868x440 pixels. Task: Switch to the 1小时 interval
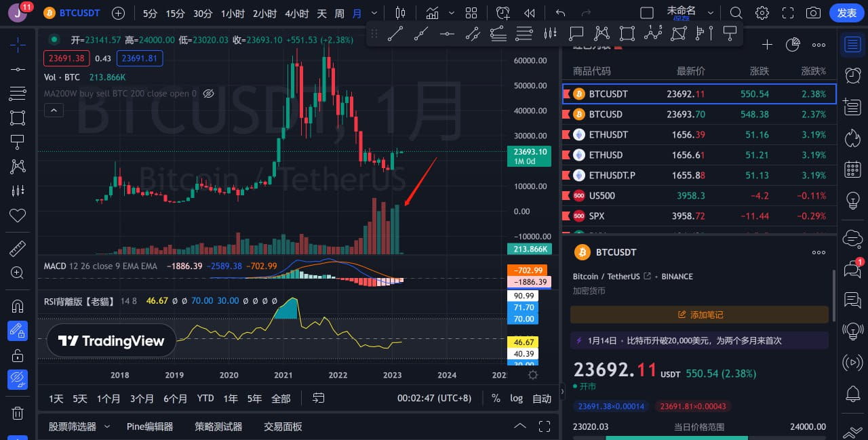tap(233, 13)
